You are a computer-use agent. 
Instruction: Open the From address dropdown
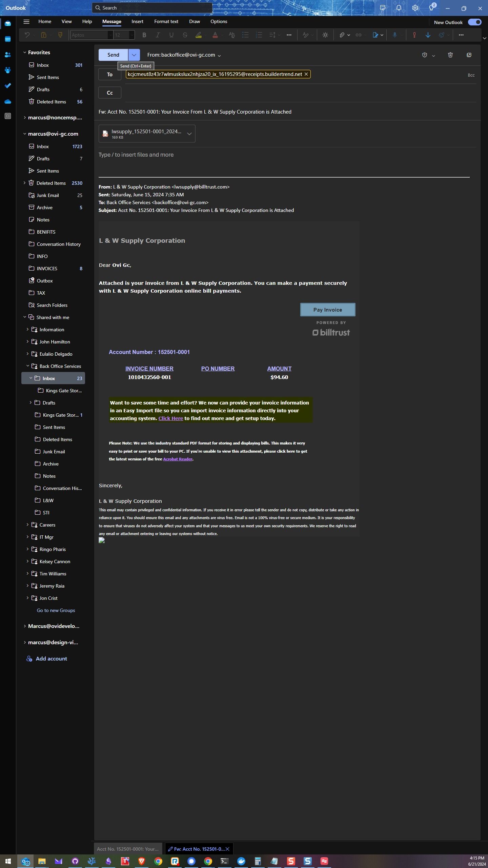tap(219, 55)
